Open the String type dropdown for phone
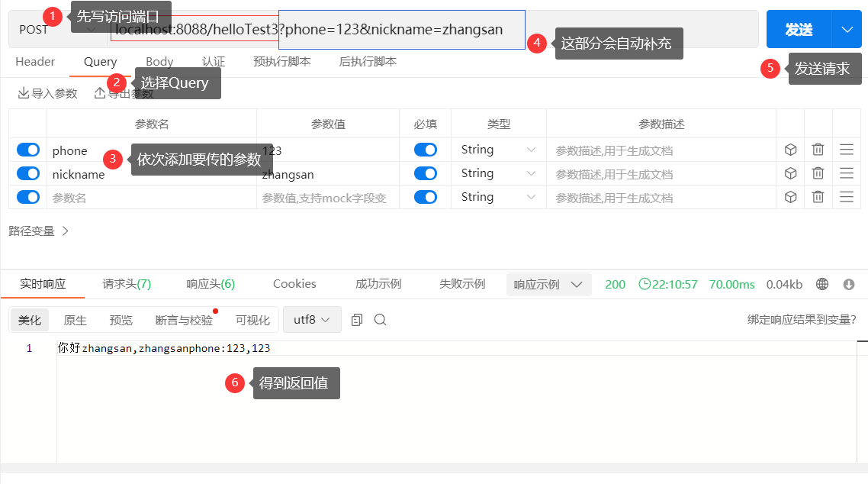 [x=498, y=150]
